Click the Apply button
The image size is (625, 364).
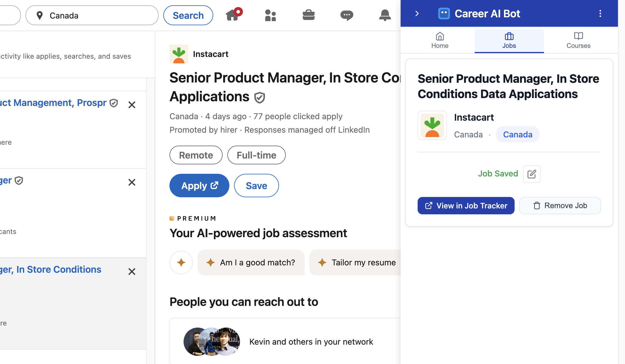coord(199,185)
